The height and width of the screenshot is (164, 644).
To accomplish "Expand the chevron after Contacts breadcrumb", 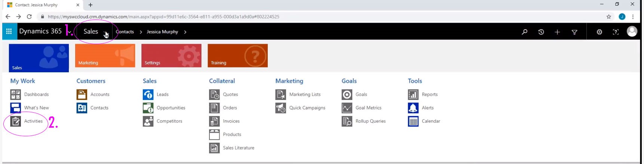I will click(141, 32).
